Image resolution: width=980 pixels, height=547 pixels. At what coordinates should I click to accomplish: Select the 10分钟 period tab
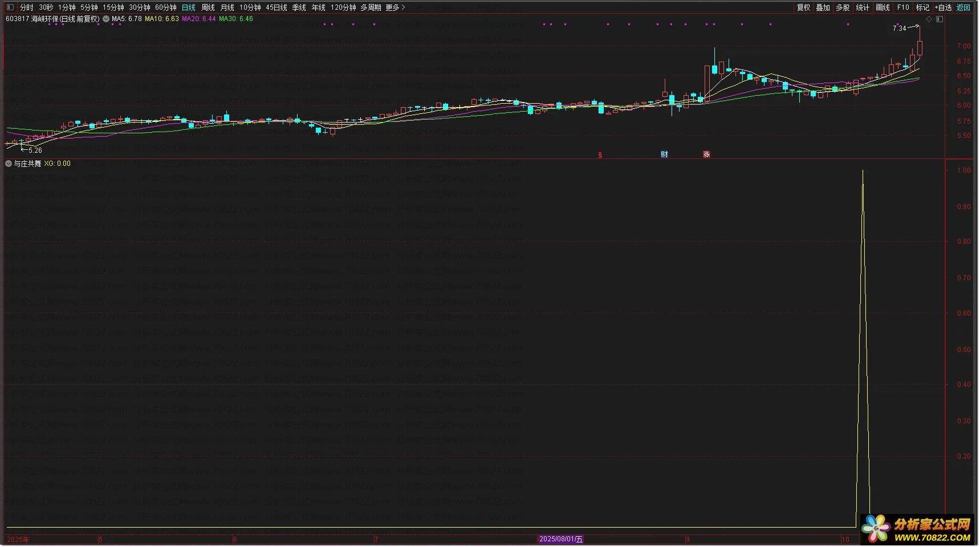point(250,7)
